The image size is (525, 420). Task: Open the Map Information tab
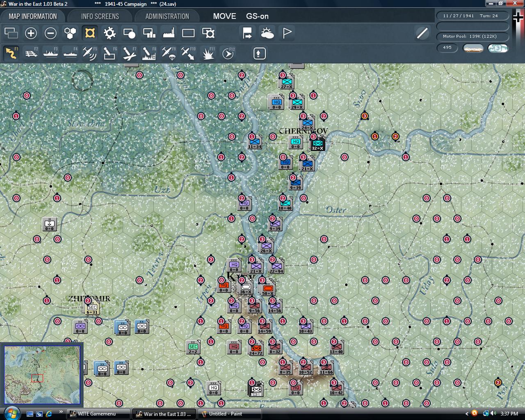coord(33,16)
